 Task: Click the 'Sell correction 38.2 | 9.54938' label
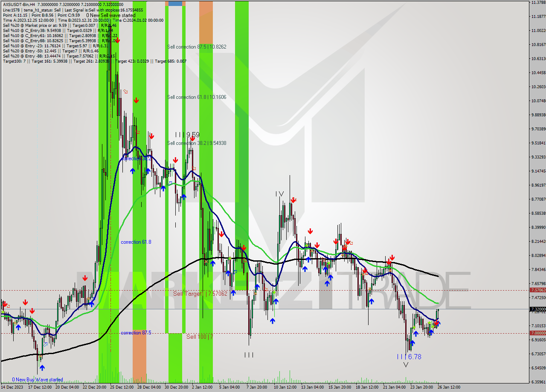[197, 143]
